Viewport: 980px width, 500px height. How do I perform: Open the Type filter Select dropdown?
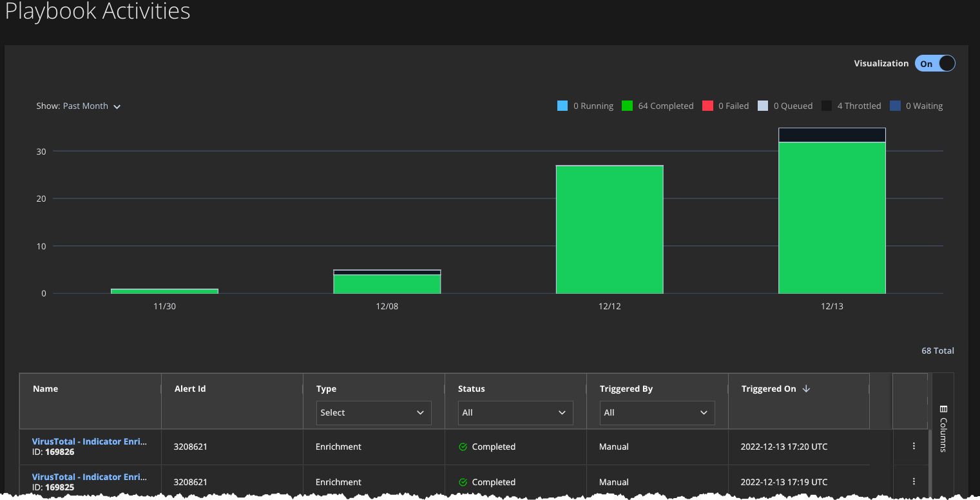point(374,412)
